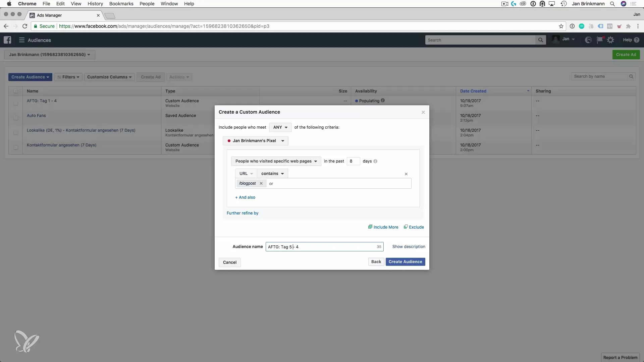Open the Edit menu
This screenshot has height=362, width=644.
point(60,4)
